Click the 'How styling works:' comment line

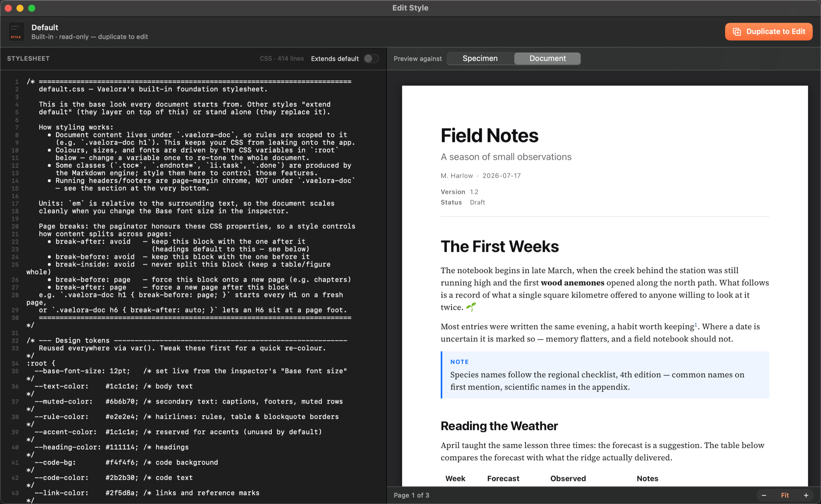coord(76,127)
